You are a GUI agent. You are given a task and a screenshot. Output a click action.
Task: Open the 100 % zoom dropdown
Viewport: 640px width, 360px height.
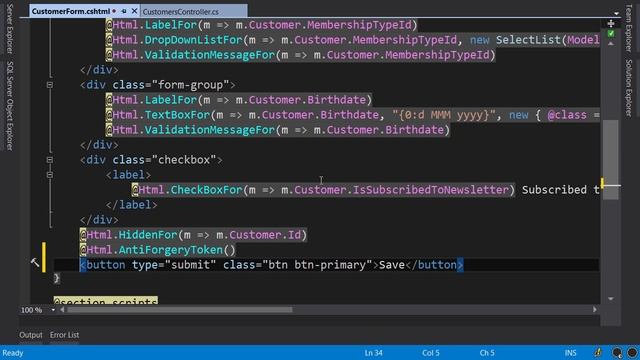click(x=53, y=310)
